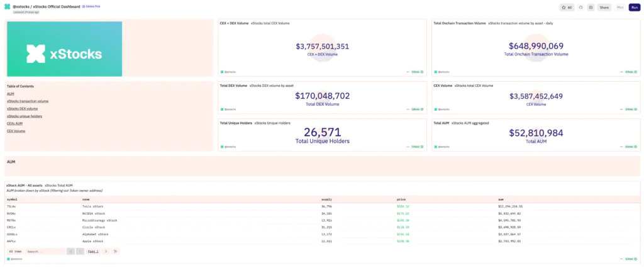Click the AUM table of contents link
Image resolution: width=644 pixels, height=268 pixels.
11,93
